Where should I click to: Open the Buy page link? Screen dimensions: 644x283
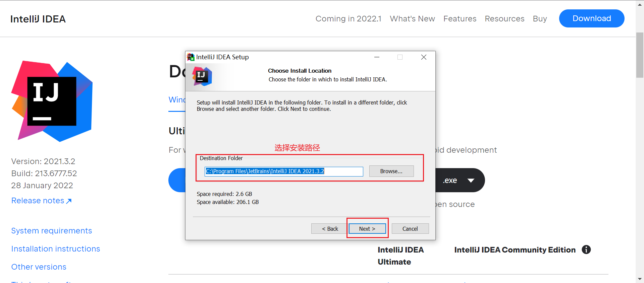tap(540, 19)
